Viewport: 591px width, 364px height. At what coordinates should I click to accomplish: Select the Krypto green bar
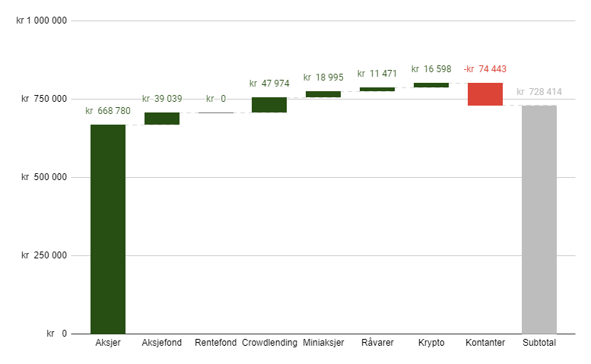pos(431,85)
